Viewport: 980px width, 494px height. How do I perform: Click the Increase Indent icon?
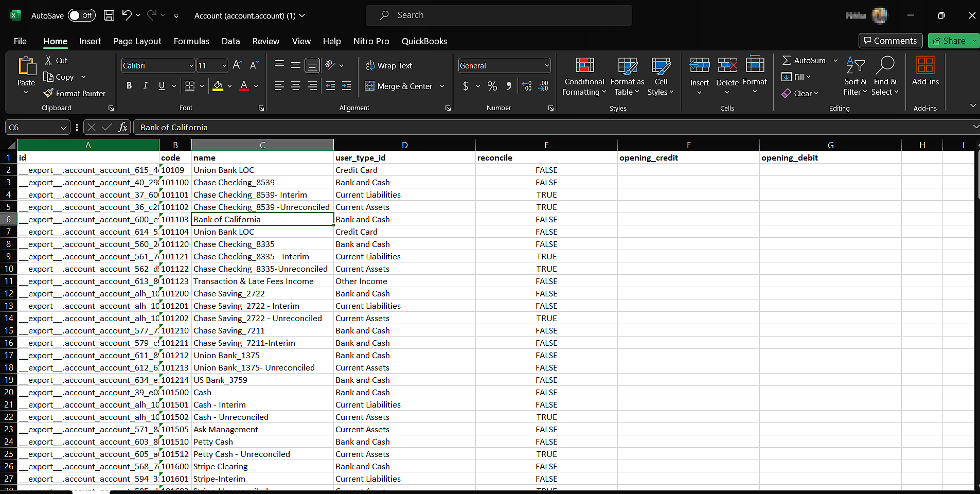click(347, 86)
